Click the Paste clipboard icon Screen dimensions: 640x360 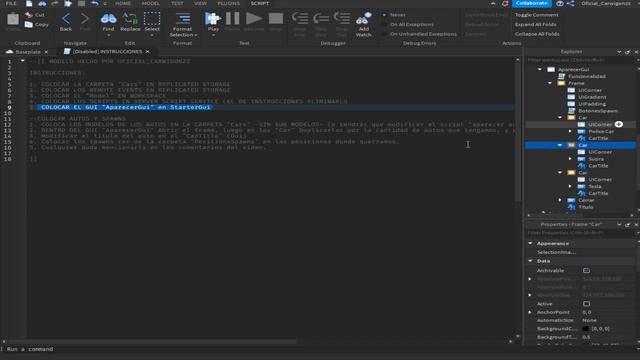pos(13,19)
